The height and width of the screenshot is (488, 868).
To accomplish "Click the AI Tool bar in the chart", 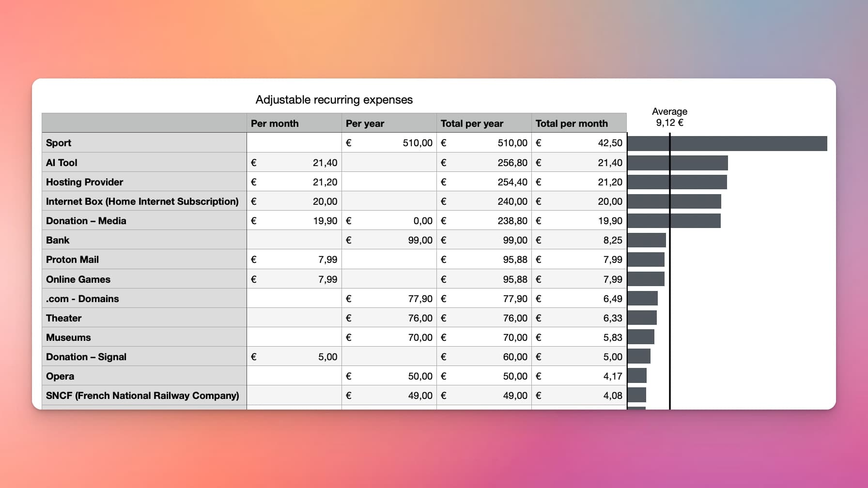I will coord(678,163).
